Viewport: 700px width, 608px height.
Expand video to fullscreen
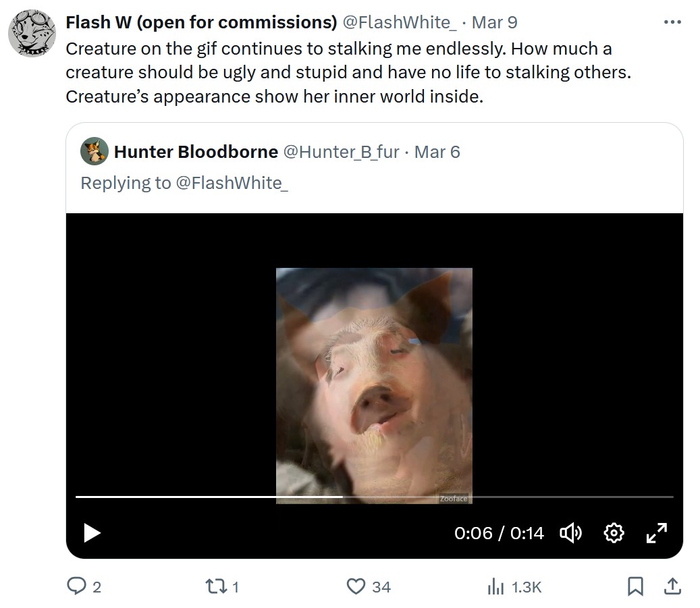tap(657, 532)
